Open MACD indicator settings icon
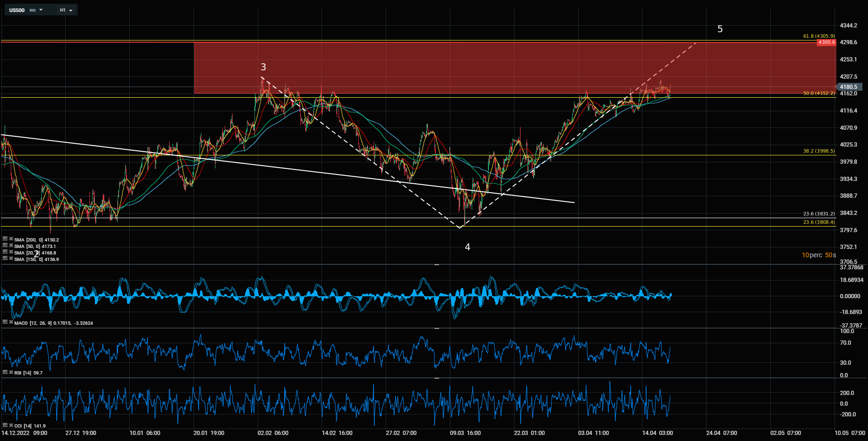Image resolution: width=868 pixels, height=441 pixels. (5, 322)
